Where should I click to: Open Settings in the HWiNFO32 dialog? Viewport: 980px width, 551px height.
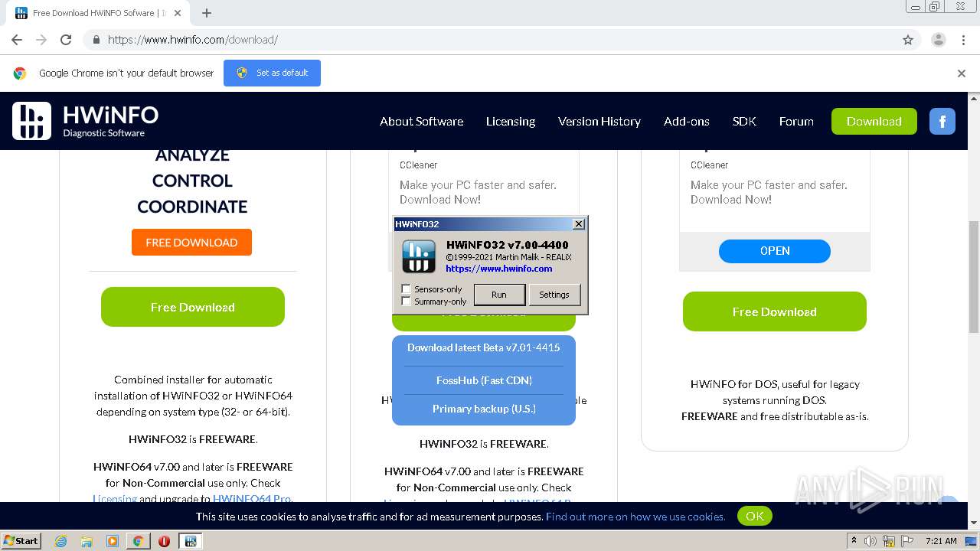554,295
